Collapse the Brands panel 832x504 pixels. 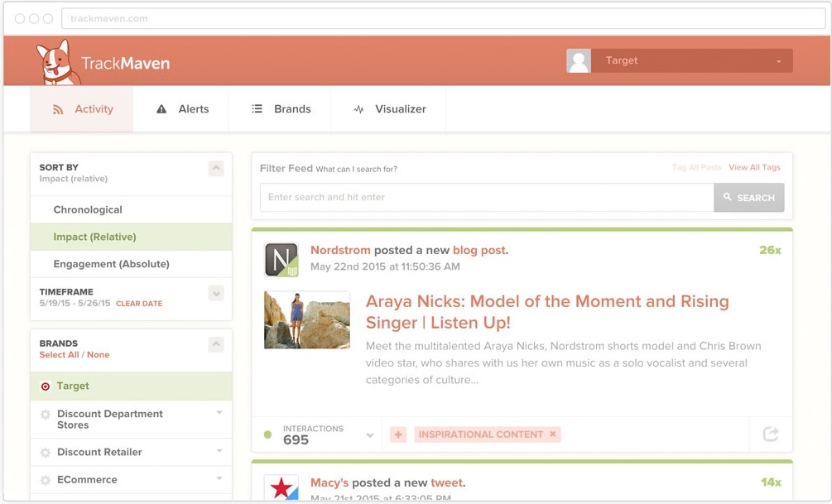216,344
